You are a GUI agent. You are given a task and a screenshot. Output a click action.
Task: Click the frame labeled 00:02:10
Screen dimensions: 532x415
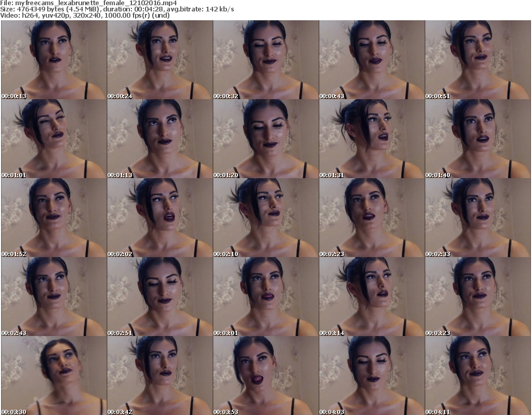click(265, 218)
